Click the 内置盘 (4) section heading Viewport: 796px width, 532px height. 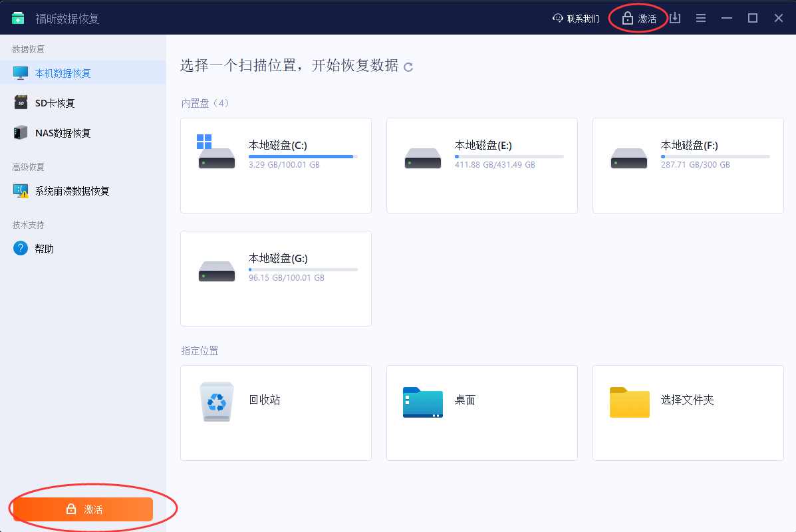(x=205, y=103)
